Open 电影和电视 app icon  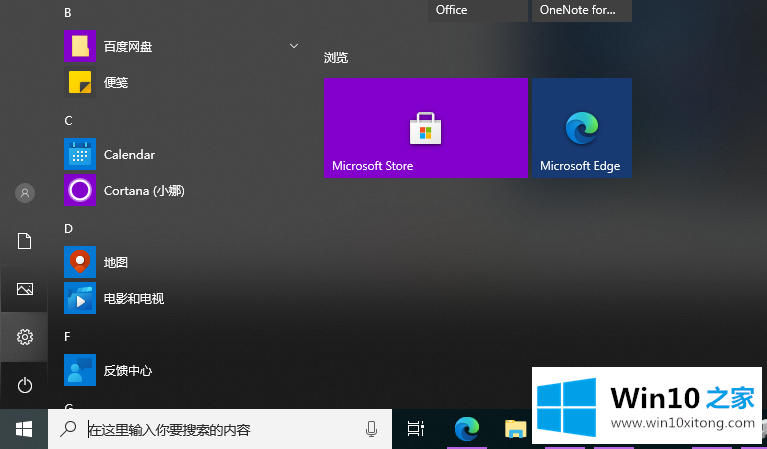[80, 298]
